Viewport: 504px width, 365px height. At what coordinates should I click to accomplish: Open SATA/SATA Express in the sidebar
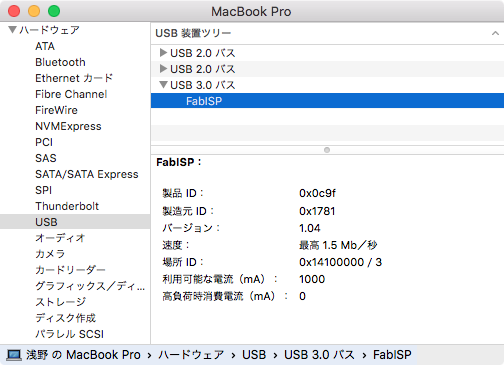[x=87, y=174]
